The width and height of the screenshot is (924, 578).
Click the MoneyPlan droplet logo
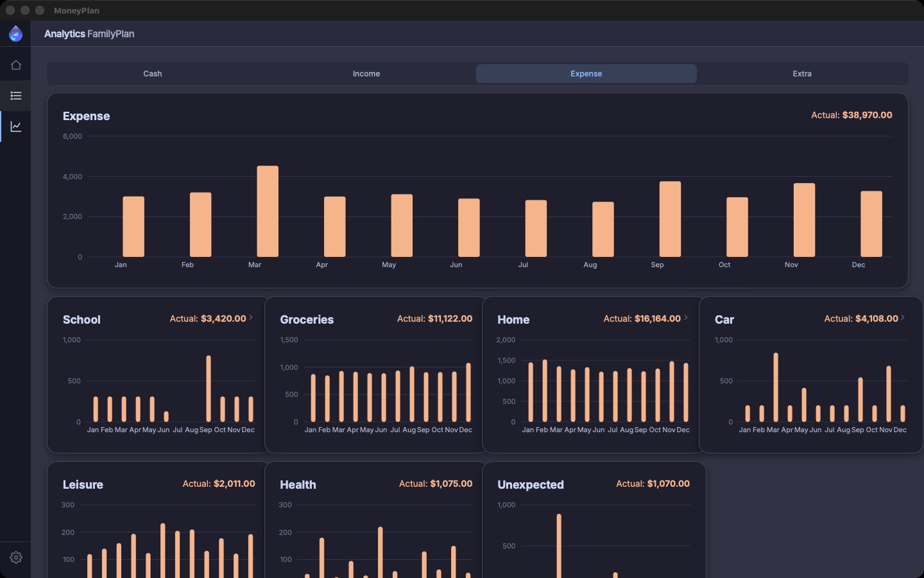click(16, 33)
